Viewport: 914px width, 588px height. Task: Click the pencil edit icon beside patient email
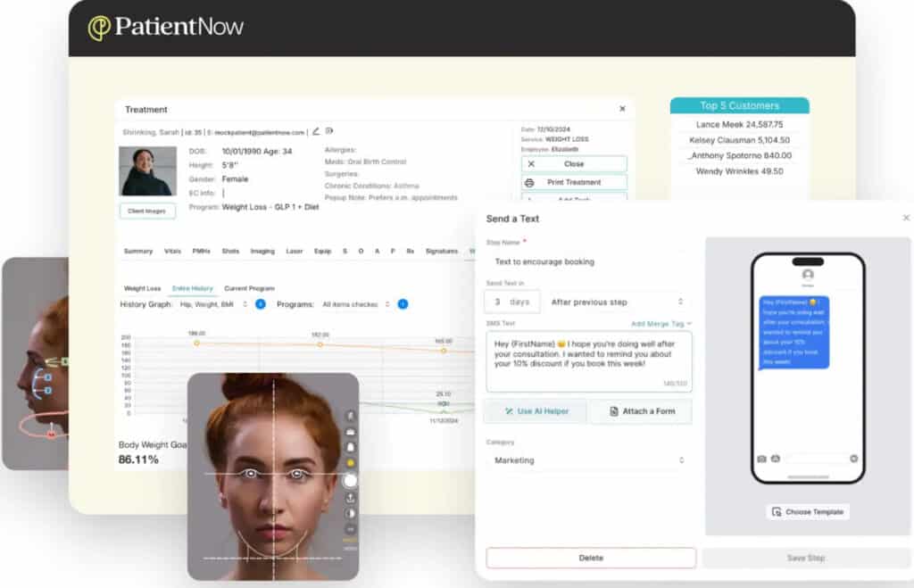pos(316,131)
